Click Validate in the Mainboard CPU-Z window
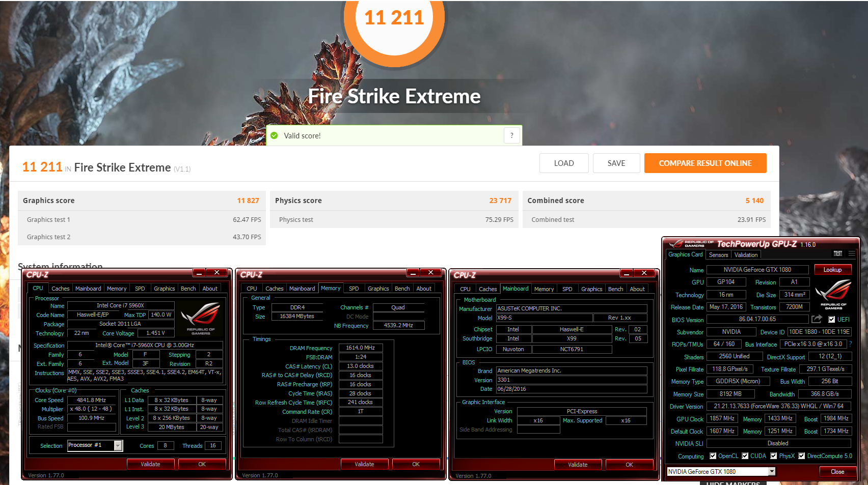The height and width of the screenshot is (485, 868). point(578,465)
